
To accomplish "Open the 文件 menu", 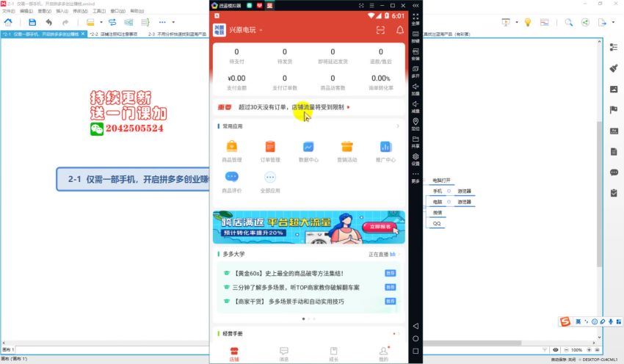I will pyautogui.click(x=8, y=11).
